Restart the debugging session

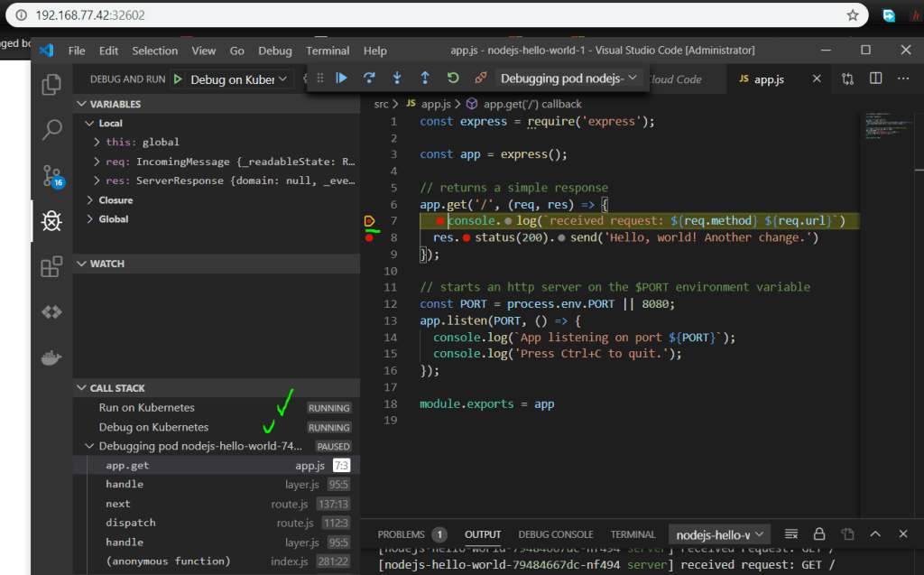[453, 79]
